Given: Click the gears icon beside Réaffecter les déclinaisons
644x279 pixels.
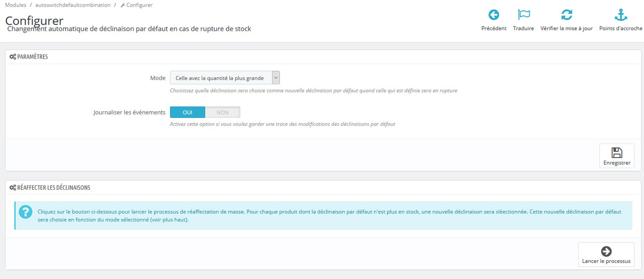Looking at the screenshot, I should pos(13,188).
